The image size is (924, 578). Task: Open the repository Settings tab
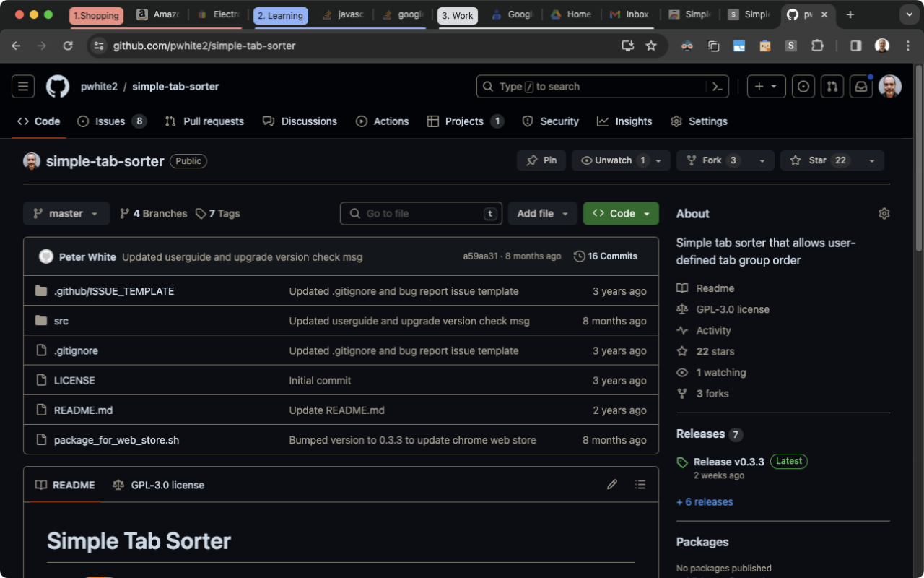(699, 121)
